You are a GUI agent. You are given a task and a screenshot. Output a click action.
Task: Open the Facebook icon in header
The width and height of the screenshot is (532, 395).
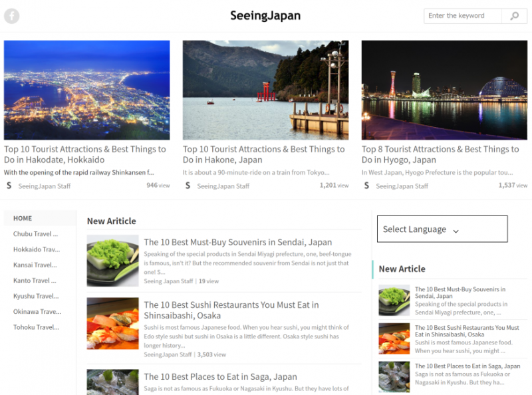point(11,16)
